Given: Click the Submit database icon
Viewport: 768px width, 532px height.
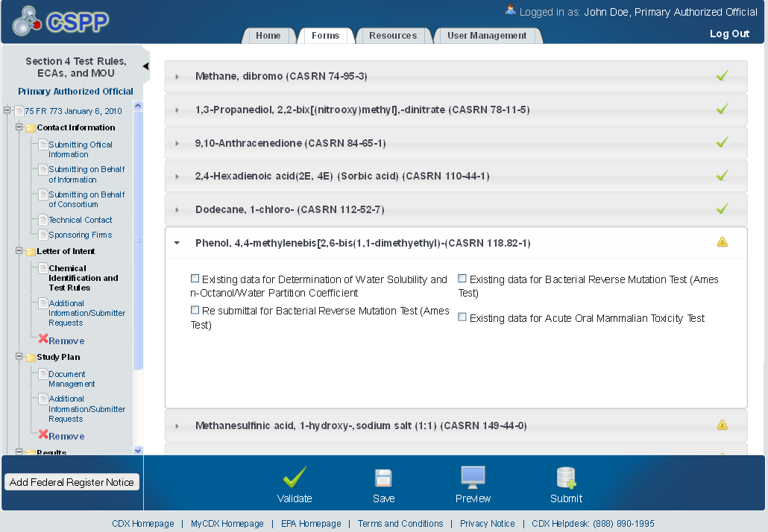Looking at the screenshot, I should [566, 478].
